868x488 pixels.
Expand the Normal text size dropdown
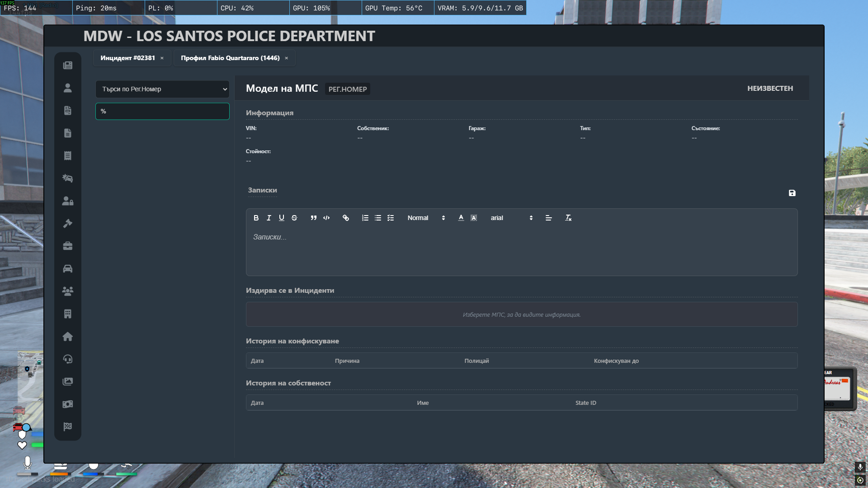tap(426, 218)
